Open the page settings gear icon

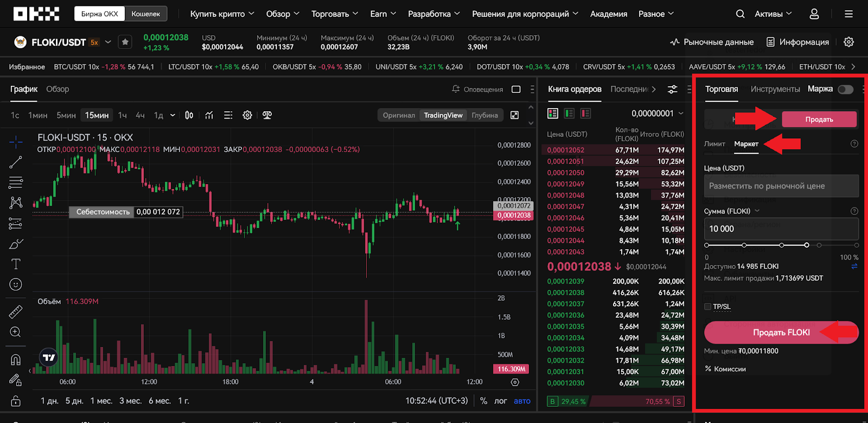coord(849,42)
